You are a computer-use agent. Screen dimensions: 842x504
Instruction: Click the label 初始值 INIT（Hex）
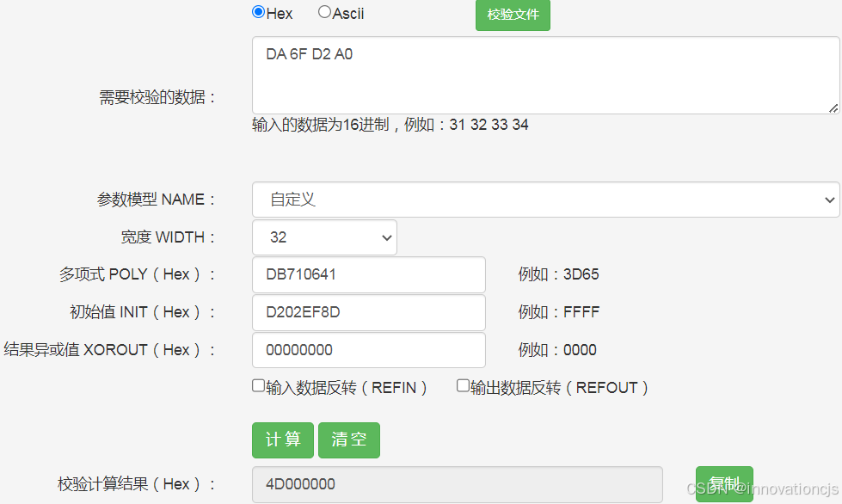tap(143, 312)
